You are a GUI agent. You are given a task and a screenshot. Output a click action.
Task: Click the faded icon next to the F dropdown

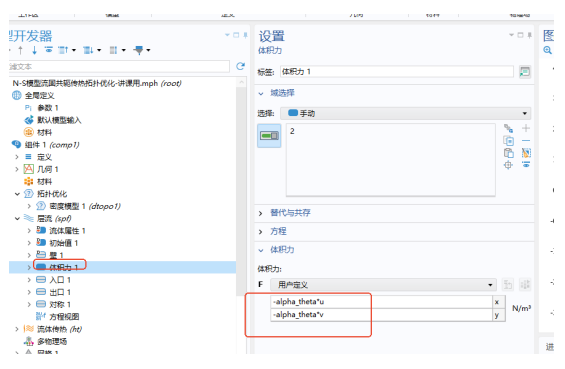508,285
